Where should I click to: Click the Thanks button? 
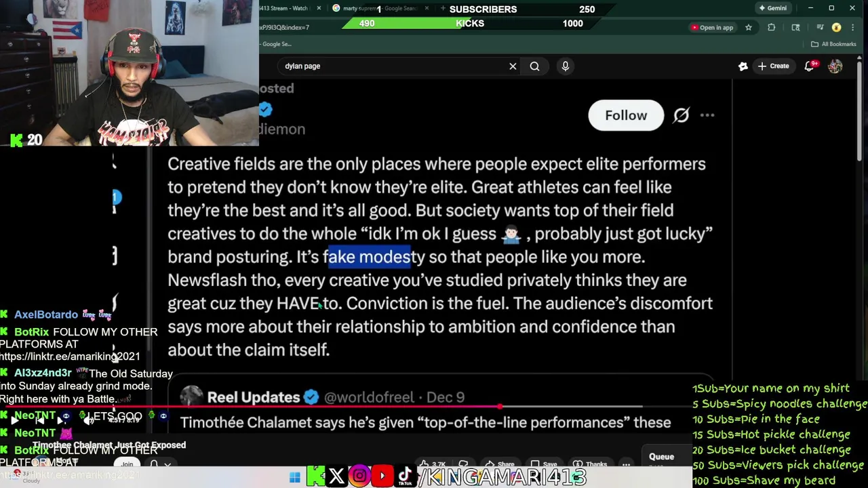coord(591,464)
